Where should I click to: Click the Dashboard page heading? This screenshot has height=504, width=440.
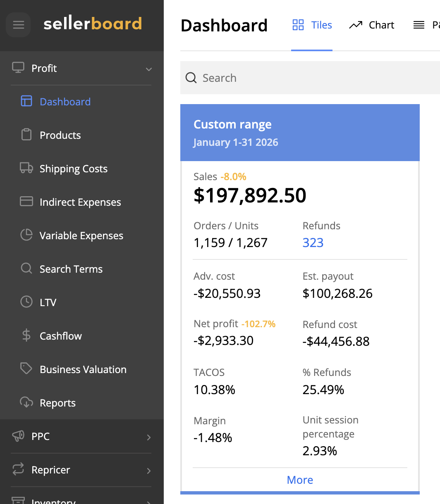tap(224, 26)
